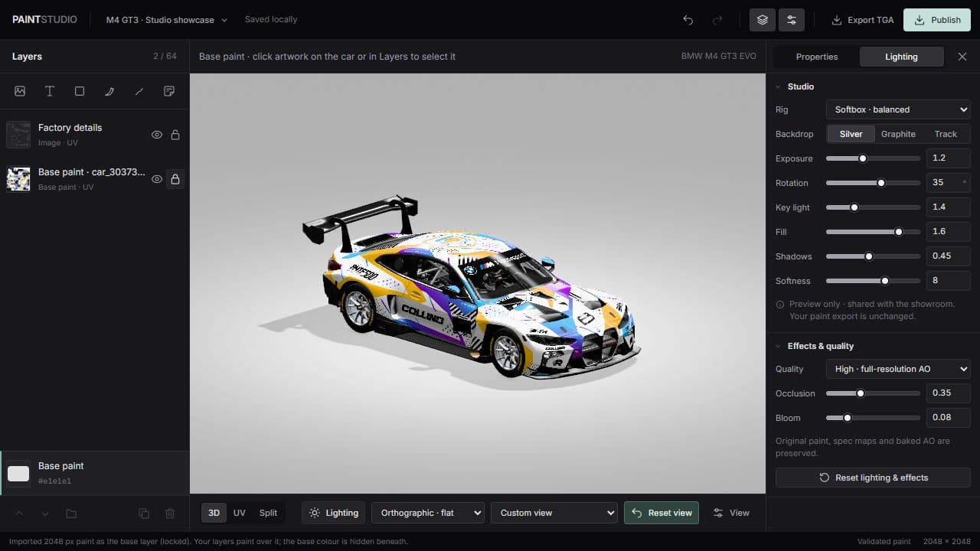The width and height of the screenshot is (980, 551).
Task: Click the Base paint color swatch #e1e1e1
Action: tap(18, 473)
